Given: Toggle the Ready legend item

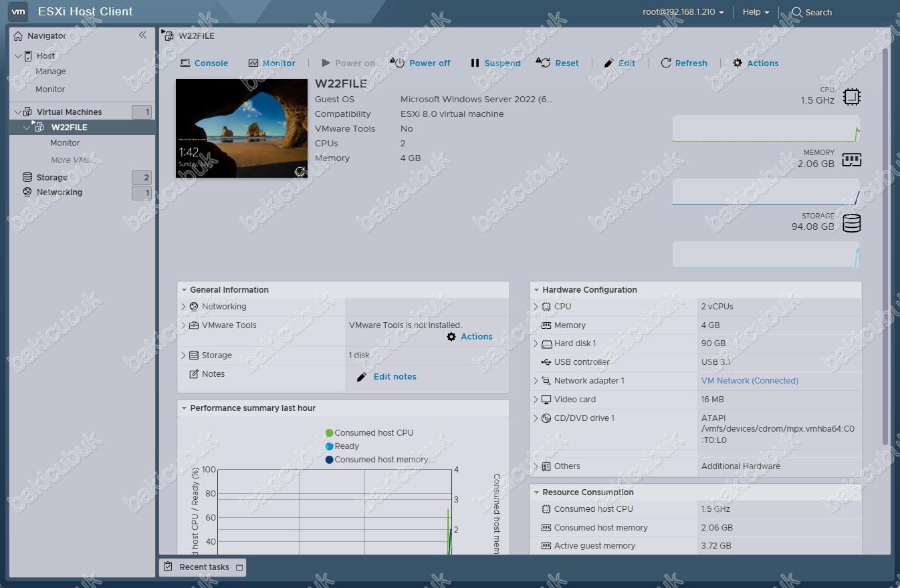Looking at the screenshot, I should coord(342,446).
